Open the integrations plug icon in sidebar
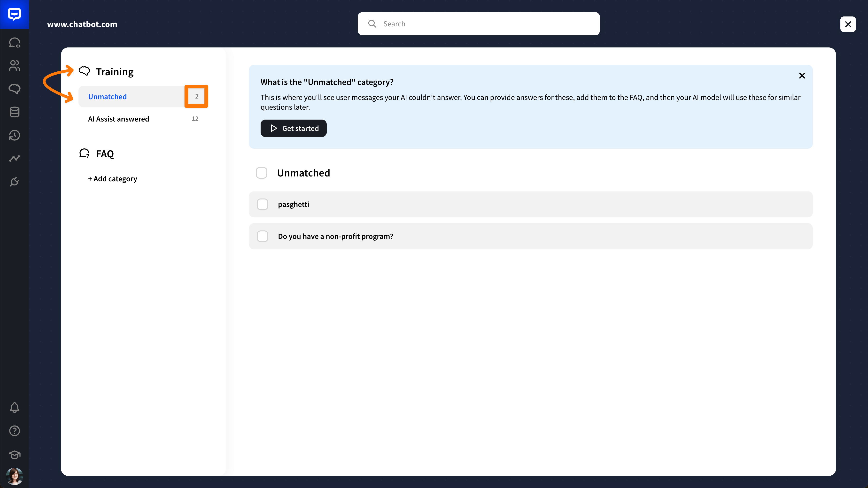 coord(15,182)
